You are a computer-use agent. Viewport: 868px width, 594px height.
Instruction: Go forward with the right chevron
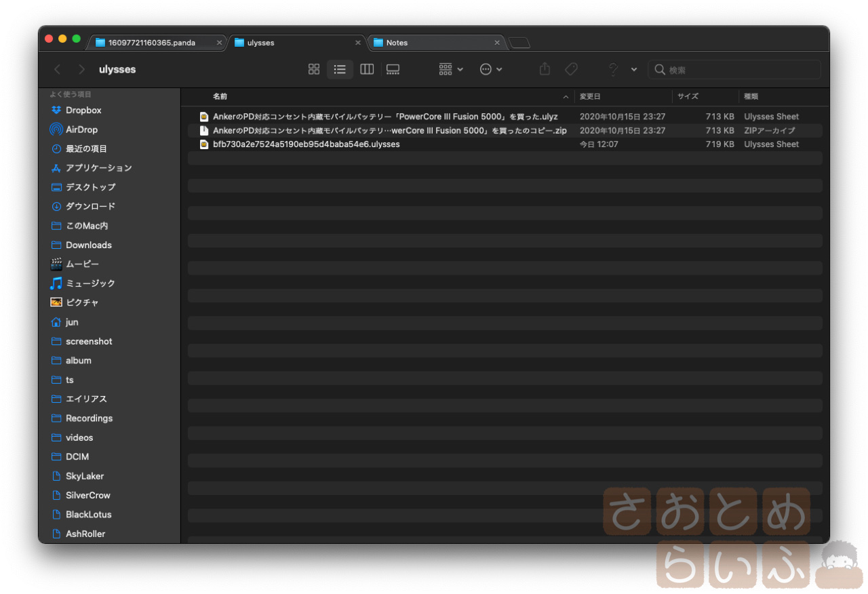(x=81, y=69)
